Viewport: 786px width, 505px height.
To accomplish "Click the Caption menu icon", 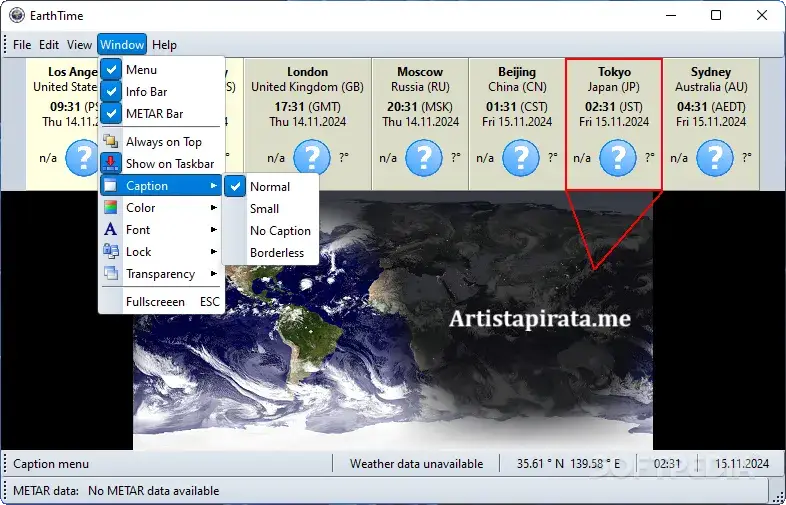I will click(x=111, y=186).
